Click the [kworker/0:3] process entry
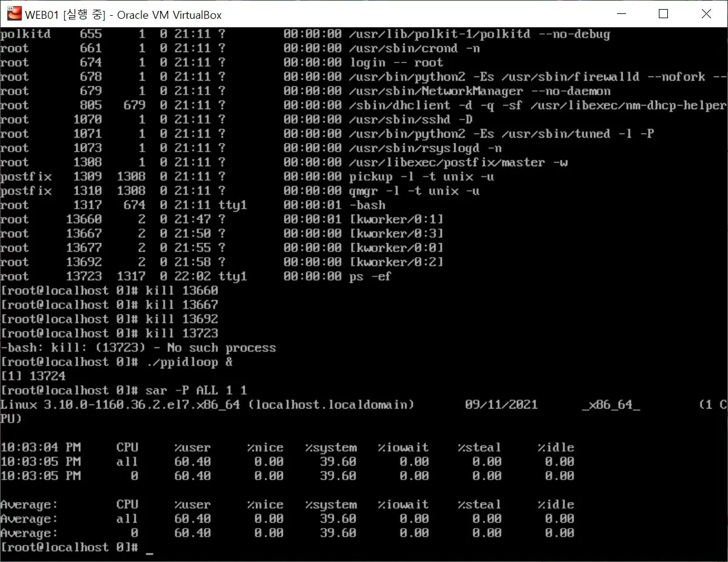The height and width of the screenshot is (562, 728). coord(396,233)
